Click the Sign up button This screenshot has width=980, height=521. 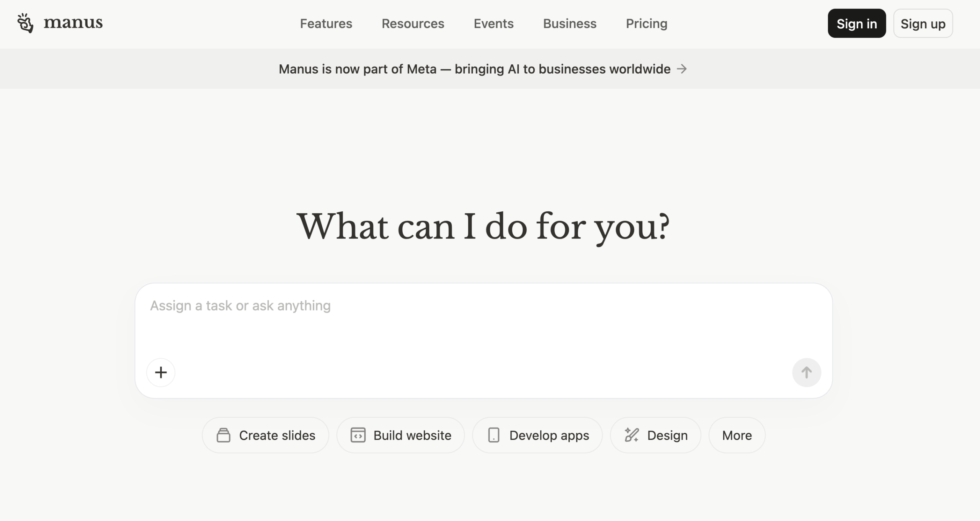tap(923, 24)
